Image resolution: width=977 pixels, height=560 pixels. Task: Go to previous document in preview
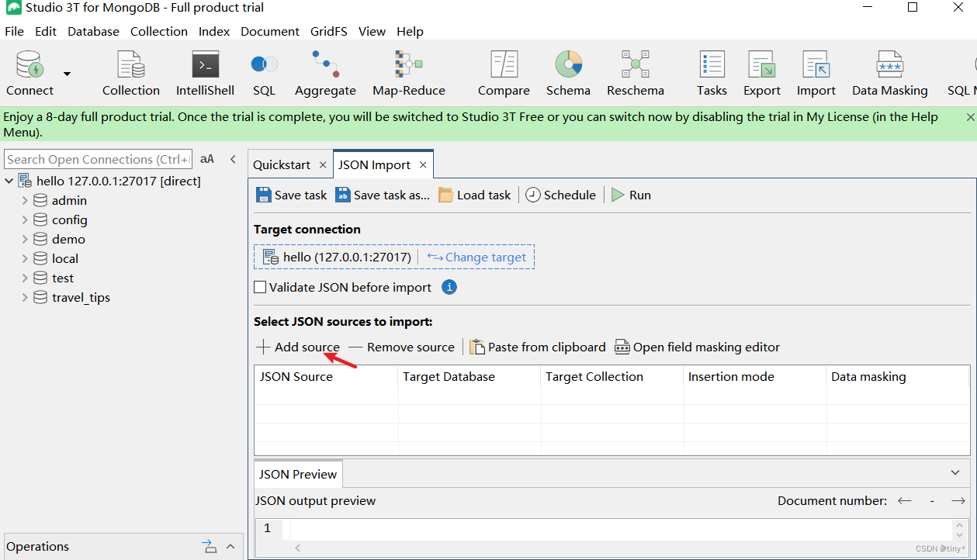click(904, 501)
